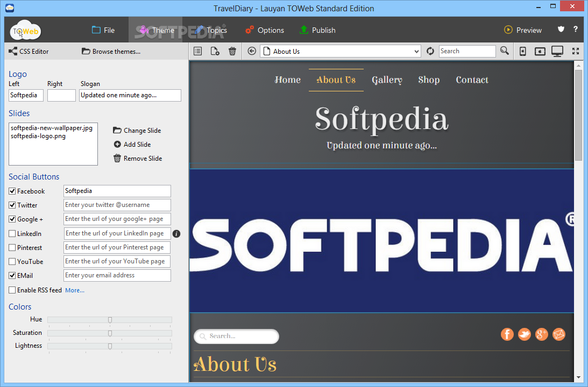Click Contact in site navigation
Viewport: 588px width, 387px height.
(x=472, y=80)
